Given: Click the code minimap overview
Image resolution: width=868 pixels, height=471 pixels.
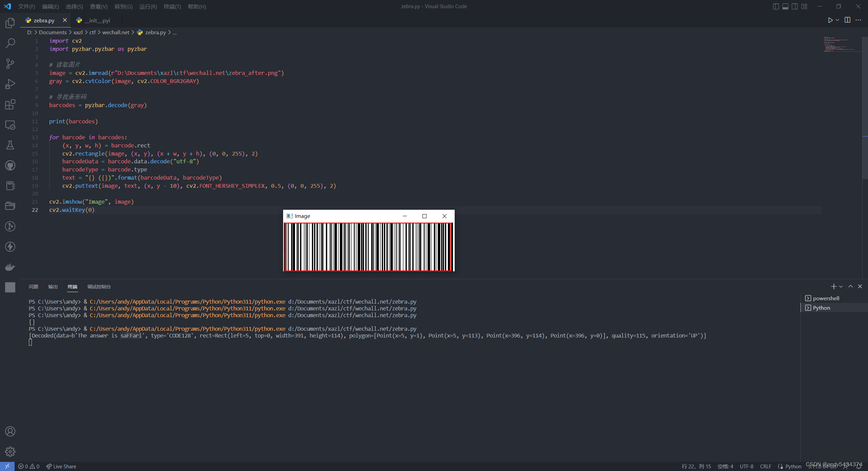Looking at the screenshot, I should 842,44.
